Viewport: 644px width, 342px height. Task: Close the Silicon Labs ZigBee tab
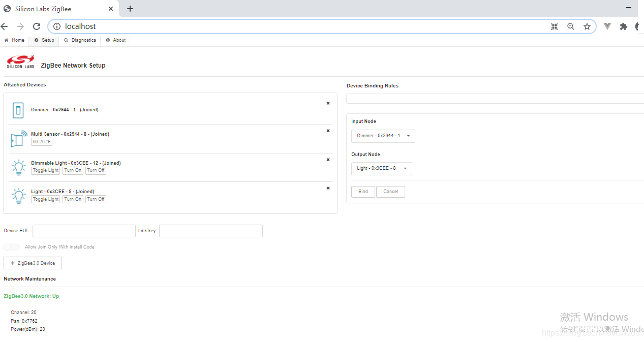pos(111,9)
